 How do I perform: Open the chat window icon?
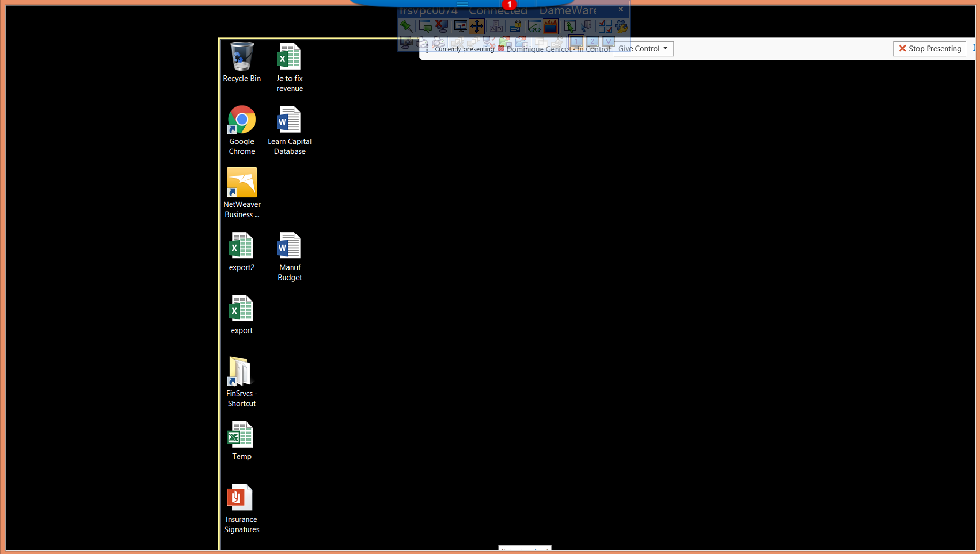point(424,26)
